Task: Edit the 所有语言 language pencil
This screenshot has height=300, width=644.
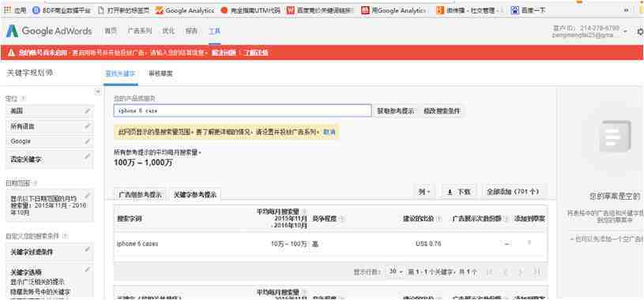Action: (x=87, y=126)
